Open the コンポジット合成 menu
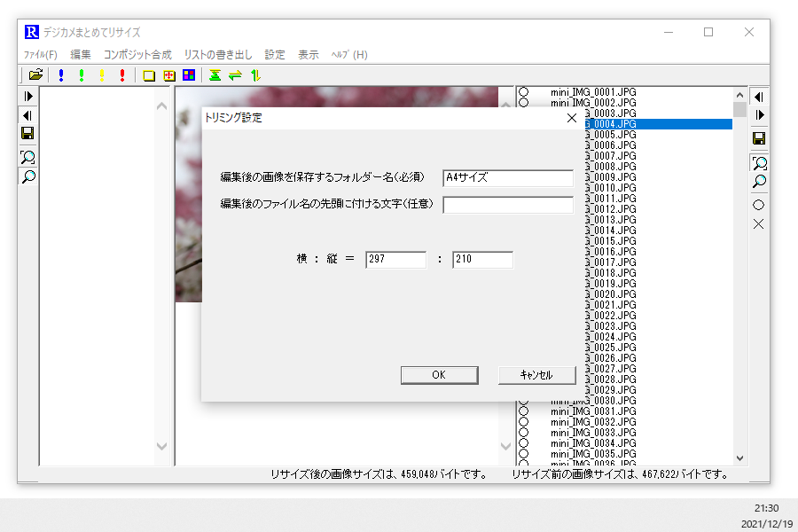798x532 pixels. [137, 54]
